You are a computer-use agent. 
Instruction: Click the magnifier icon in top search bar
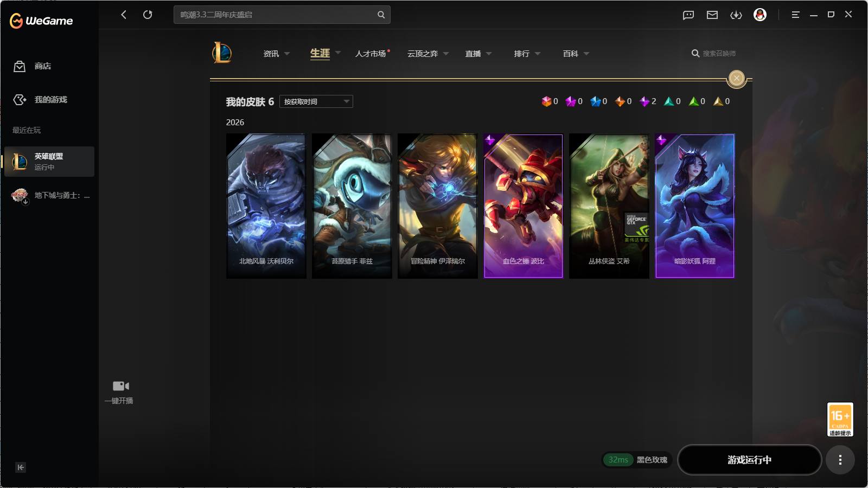pos(381,15)
